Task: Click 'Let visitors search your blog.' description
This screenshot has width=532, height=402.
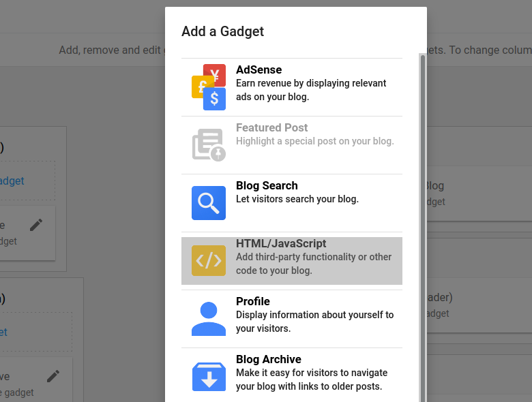Action: tap(297, 199)
